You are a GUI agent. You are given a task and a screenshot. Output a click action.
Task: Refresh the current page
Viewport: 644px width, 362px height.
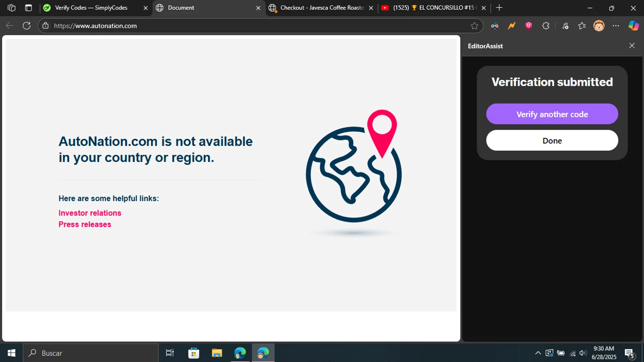pyautogui.click(x=27, y=26)
